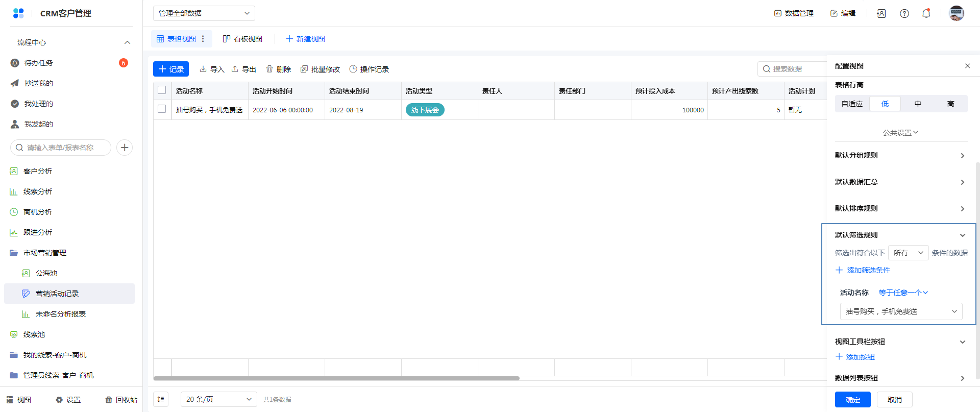This screenshot has width=980, height=412.
Task: Switch to 看板视图 tab
Action: [243, 39]
